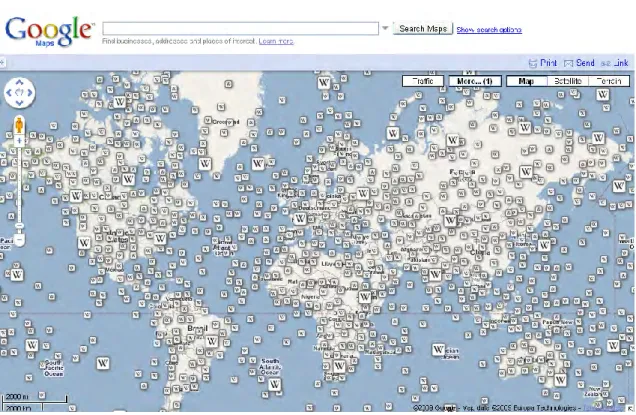Open the large Wikipedia marker below the Terrain button
This screenshot has width=636, height=415.
click(603, 95)
